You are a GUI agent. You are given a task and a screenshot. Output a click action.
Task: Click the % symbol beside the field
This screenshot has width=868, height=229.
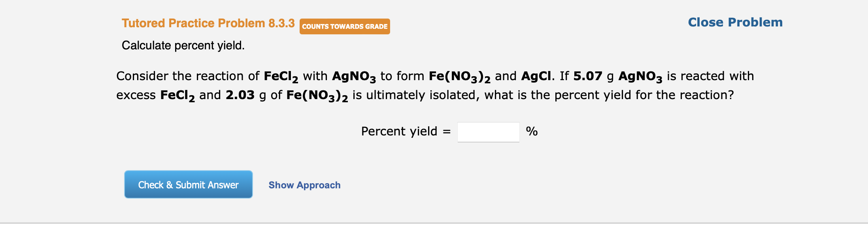531,131
